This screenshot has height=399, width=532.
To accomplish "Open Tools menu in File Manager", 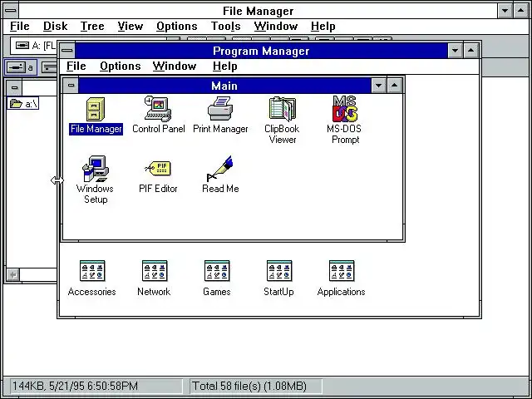I will point(225,26).
